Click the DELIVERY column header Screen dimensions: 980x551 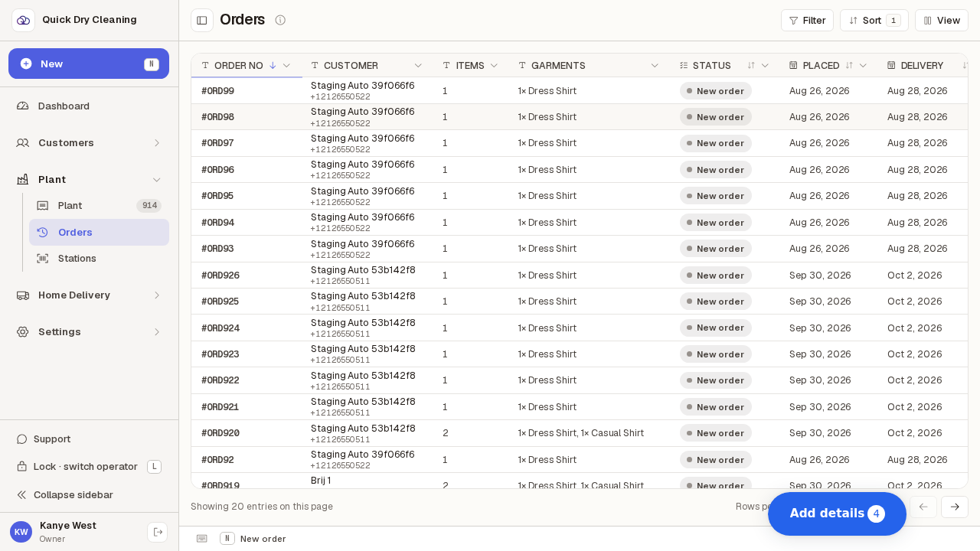click(922, 66)
